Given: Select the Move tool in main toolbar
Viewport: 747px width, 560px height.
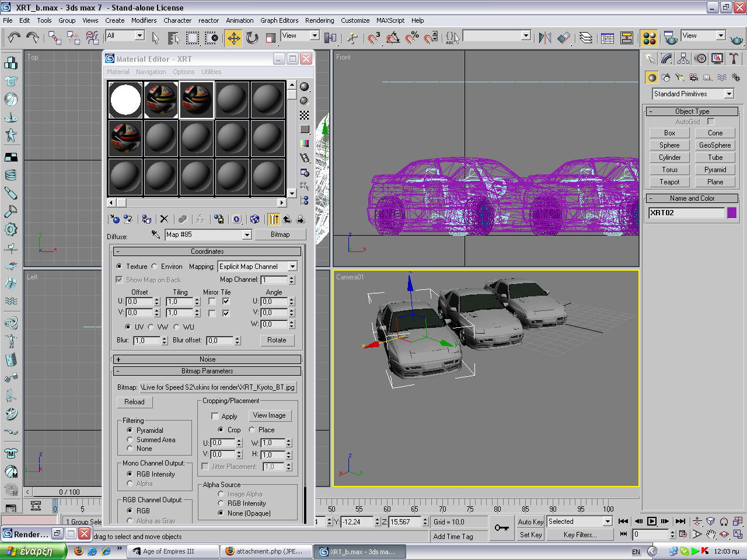Looking at the screenshot, I should point(233,38).
